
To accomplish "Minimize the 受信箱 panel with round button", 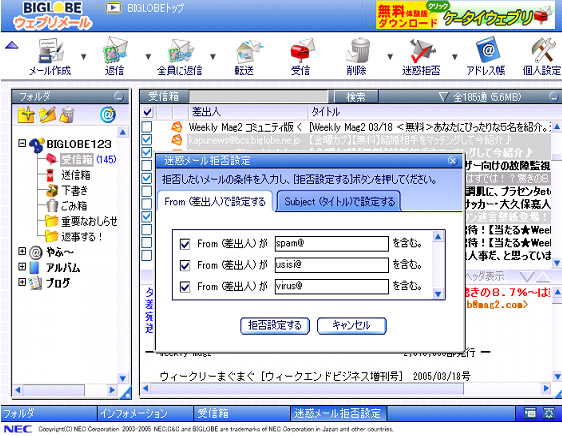I will click(x=554, y=96).
